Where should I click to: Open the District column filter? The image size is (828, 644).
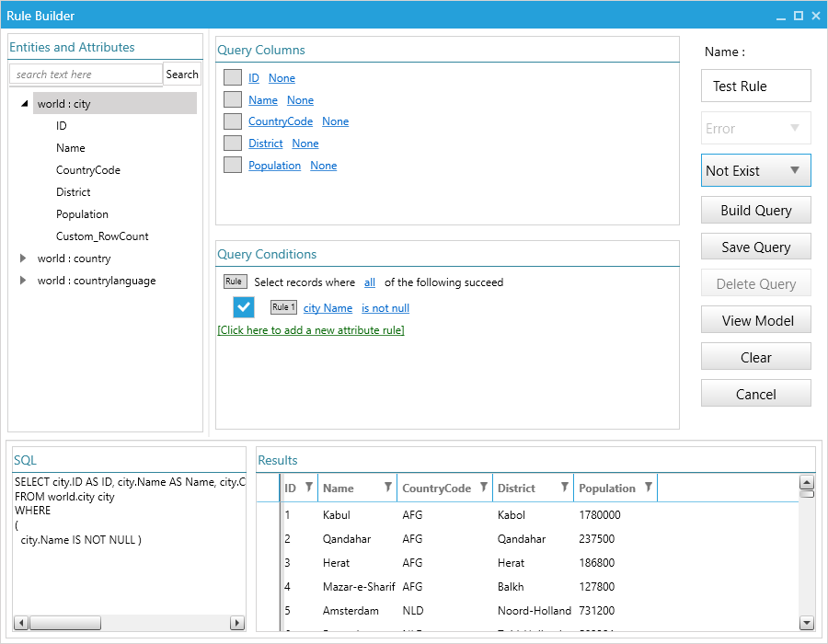click(565, 487)
